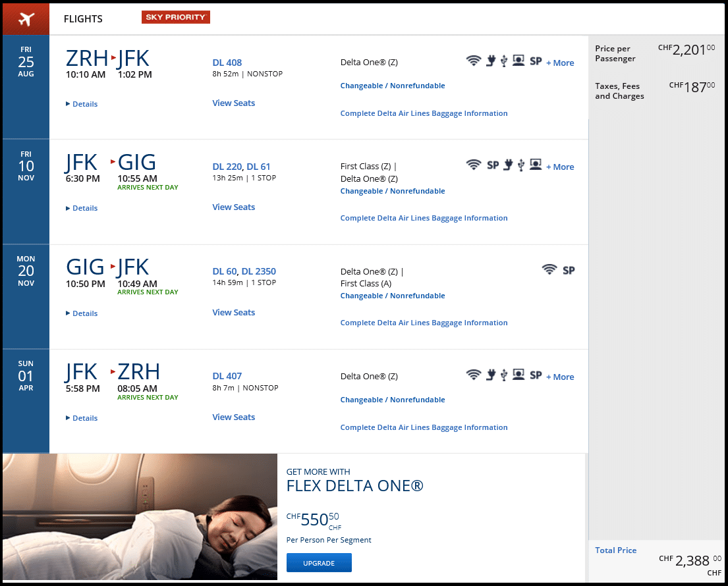Click Wi-Fi icon for flight DL 408
This screenshot has width=728, height=586.
[x=473, y=61]
